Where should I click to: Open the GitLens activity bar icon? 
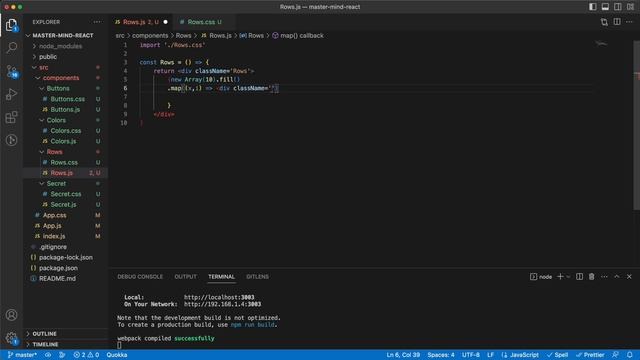click(x=11, y=140)
